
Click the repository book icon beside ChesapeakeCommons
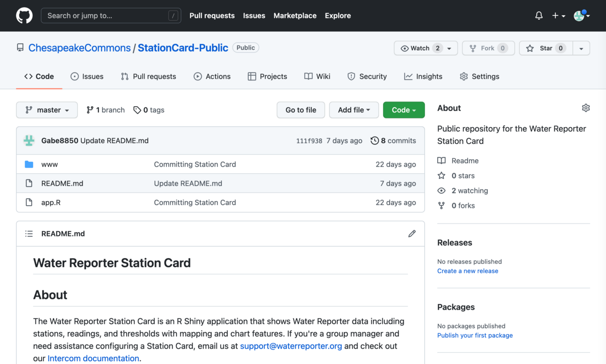pyautogui.click(x=20, y=48)
